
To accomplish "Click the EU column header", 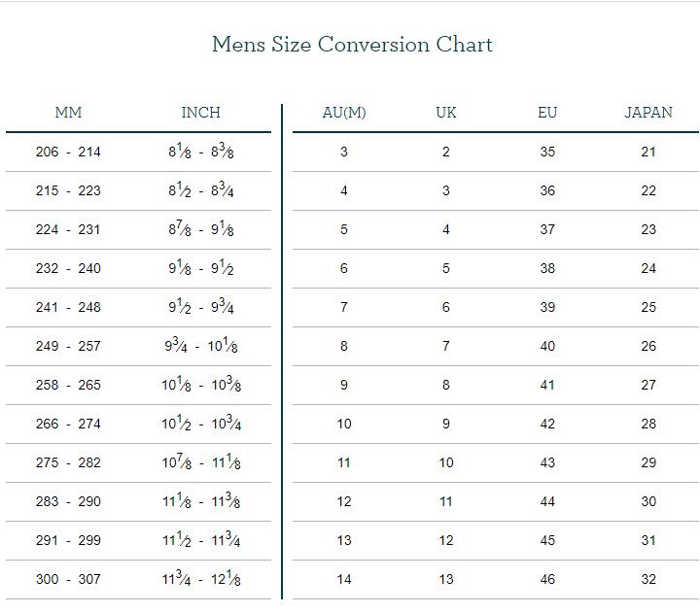I will [547, 113].
